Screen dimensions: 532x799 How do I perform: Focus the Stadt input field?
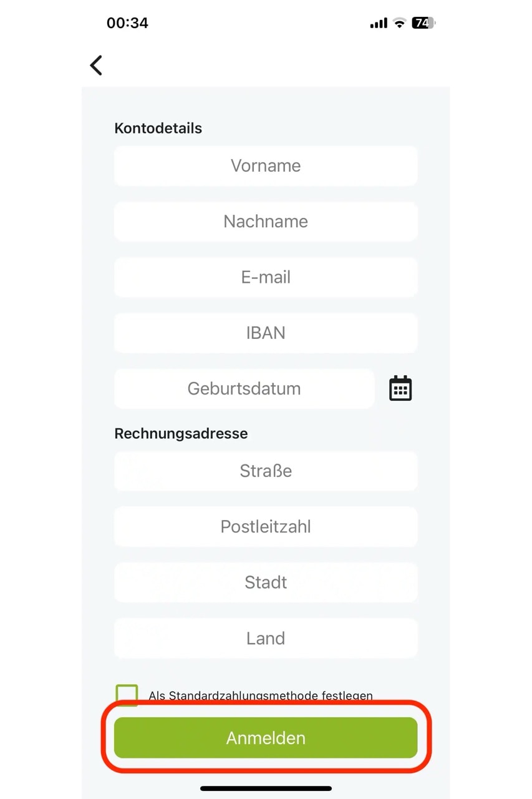266,582
